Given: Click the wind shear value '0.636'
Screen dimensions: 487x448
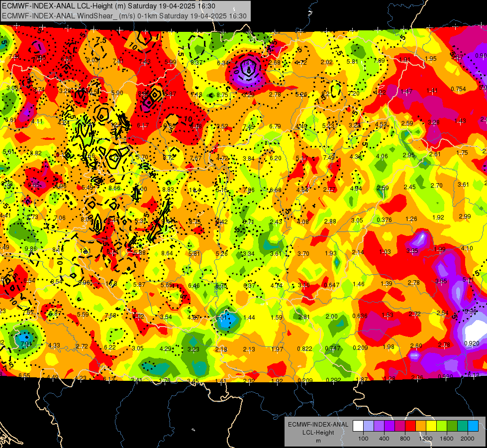Looking at the screenshot, I should pos(360,316).
